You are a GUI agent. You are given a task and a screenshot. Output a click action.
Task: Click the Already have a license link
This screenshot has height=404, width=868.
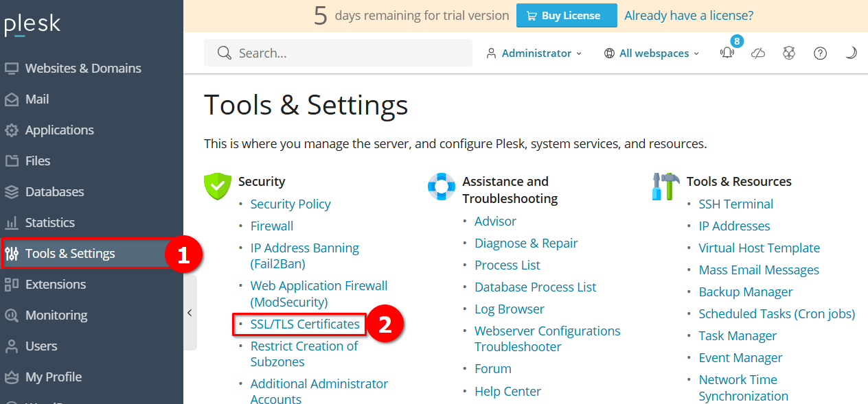(689, 15)
